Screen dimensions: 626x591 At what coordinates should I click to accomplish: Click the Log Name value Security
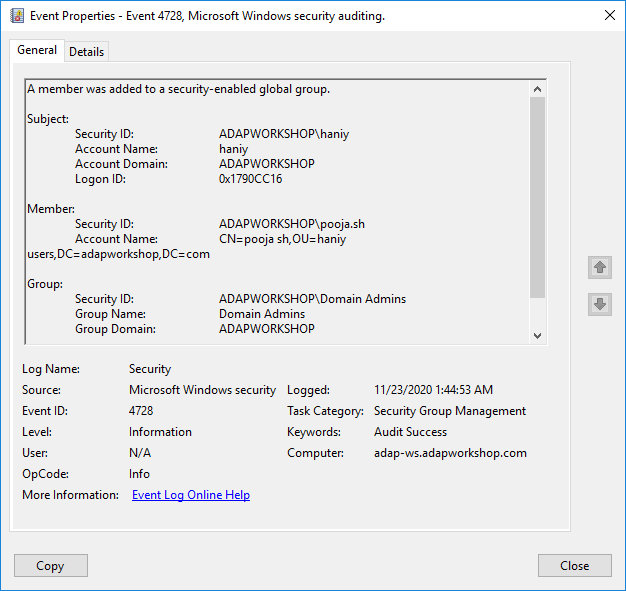click(150, 369)
